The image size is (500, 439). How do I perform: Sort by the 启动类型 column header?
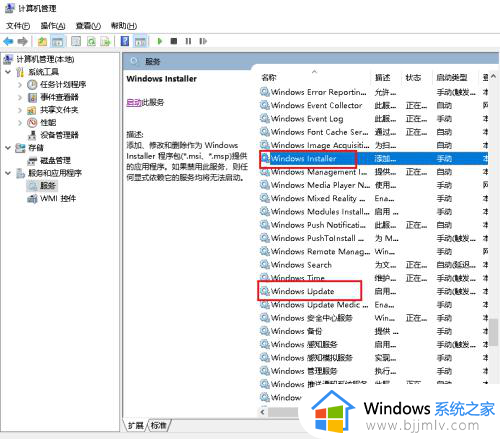pos(452,78)
